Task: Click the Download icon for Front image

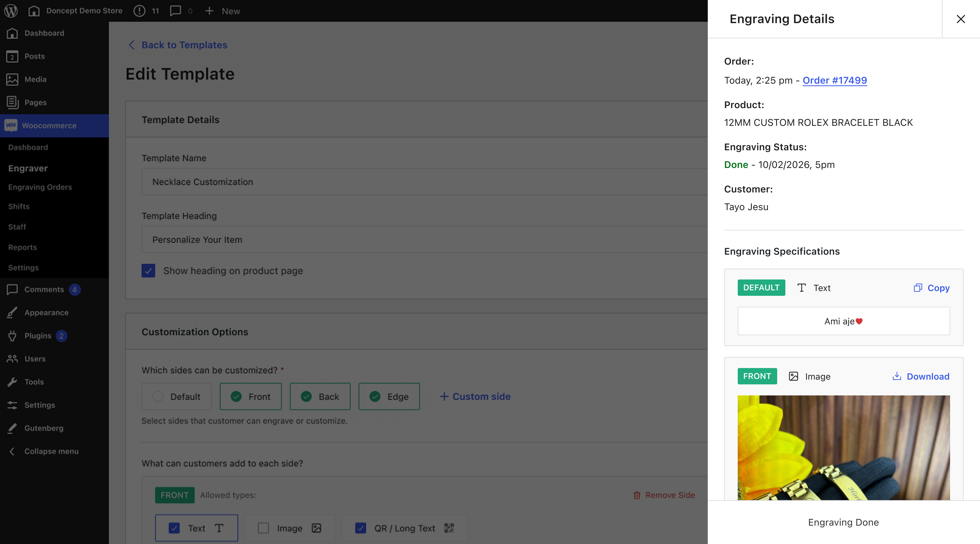Action: click(x=897, y=376)
